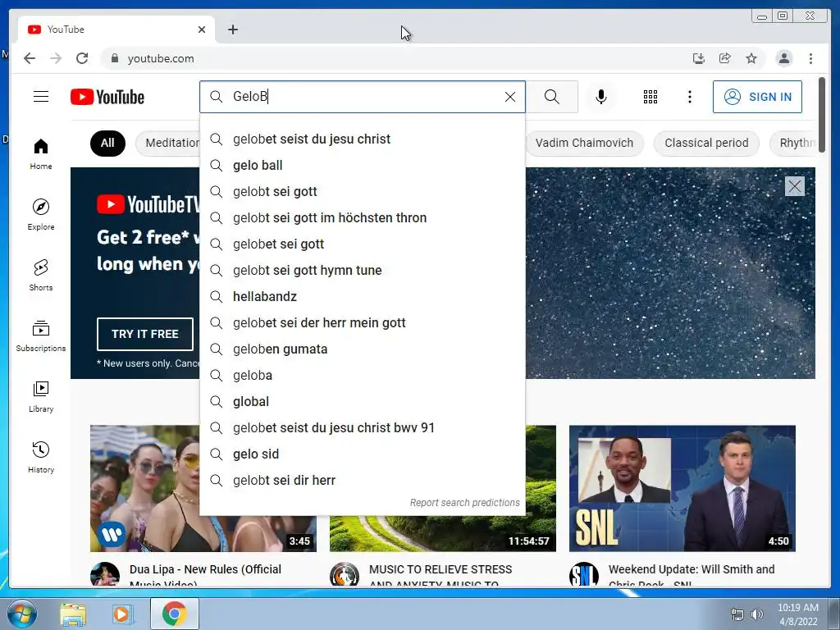Click inside the search field with GeloB
Viewport: 840px width, 630px height.
point(363,97)
